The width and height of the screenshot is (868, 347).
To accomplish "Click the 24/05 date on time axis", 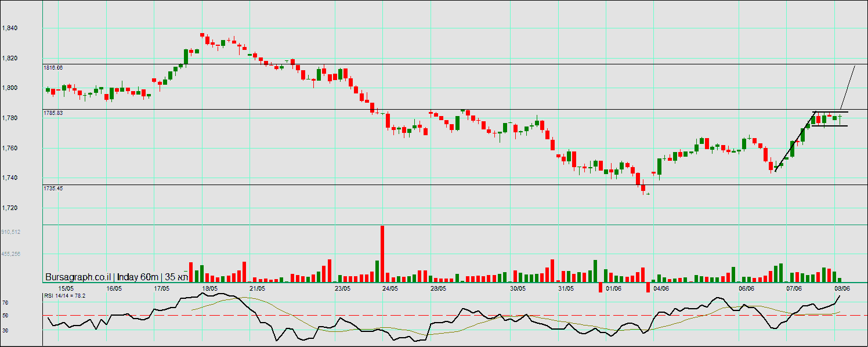I will pos(390,288).
